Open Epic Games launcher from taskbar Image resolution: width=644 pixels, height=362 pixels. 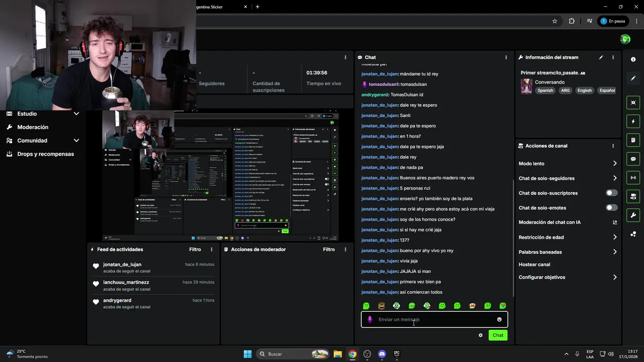click(396, 354)
